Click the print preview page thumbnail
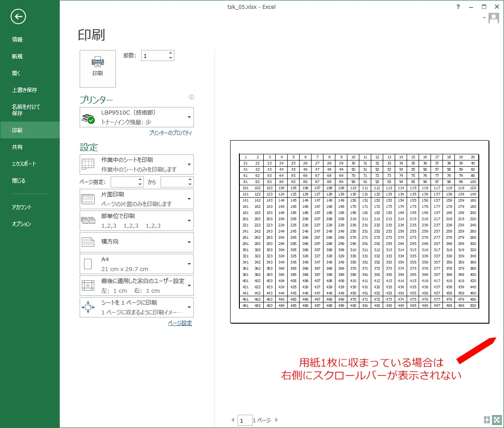The image size is (504, 428). click(359, 232)
